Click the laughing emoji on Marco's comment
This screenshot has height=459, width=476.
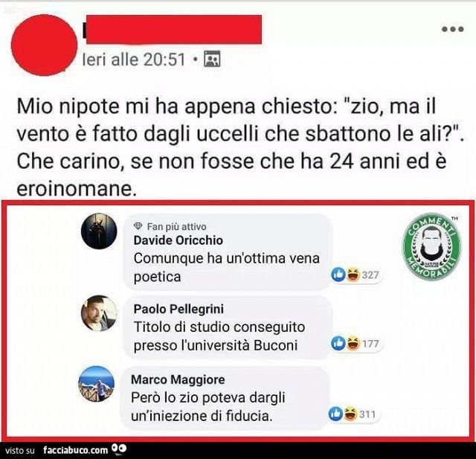tap(350, 414)
